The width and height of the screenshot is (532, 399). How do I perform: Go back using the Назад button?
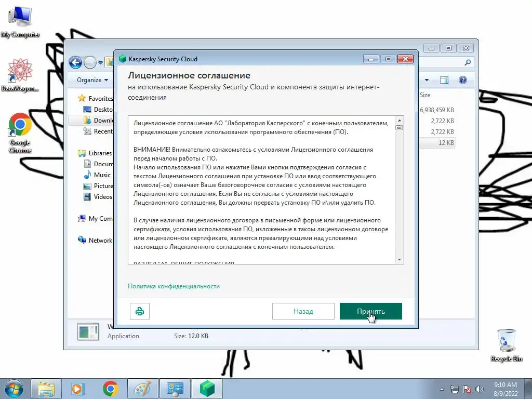click(303, 311)
